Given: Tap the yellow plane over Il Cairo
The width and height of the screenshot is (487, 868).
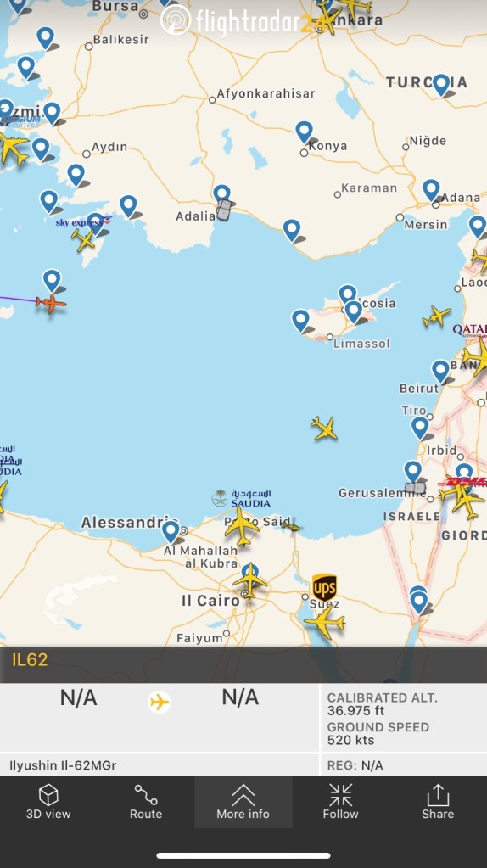Looking at the screenshot, I should tap(249, 580).
